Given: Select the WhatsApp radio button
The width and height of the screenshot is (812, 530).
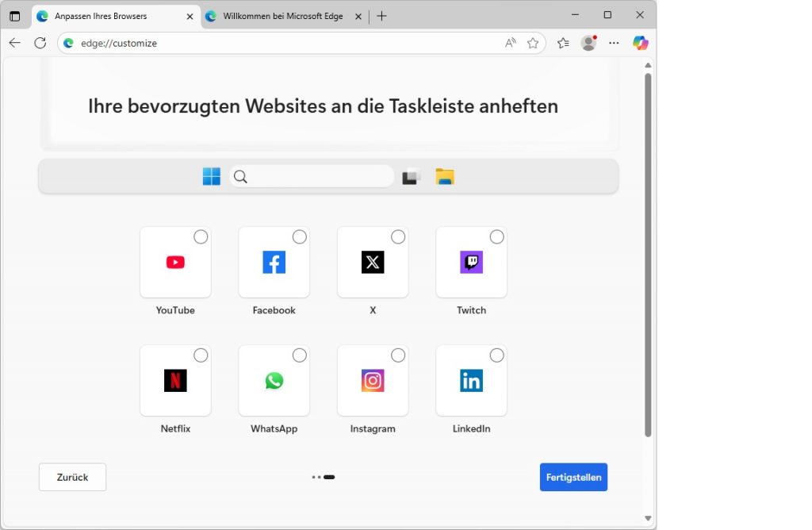Looking at the screenshot, I should coord(300,355).
